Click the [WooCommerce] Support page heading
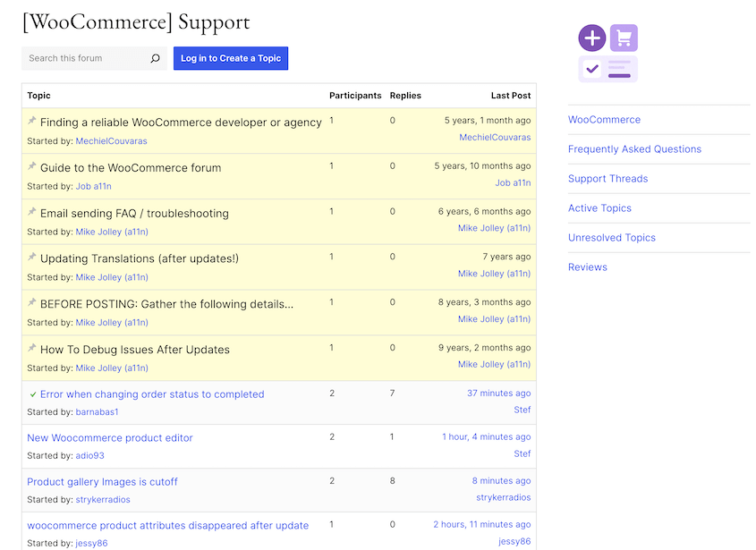756x550 pixels. (x=137, y=22)
